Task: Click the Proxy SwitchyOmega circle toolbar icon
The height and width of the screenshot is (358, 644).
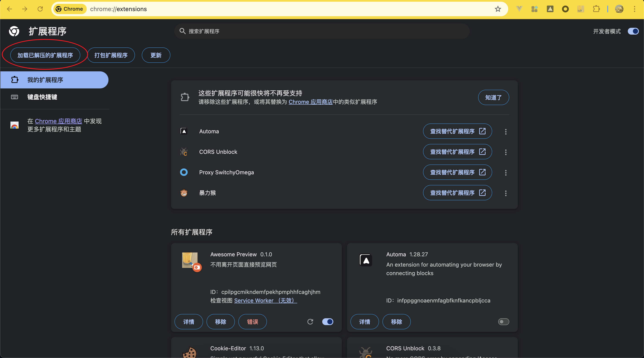Action: [565, 9]
